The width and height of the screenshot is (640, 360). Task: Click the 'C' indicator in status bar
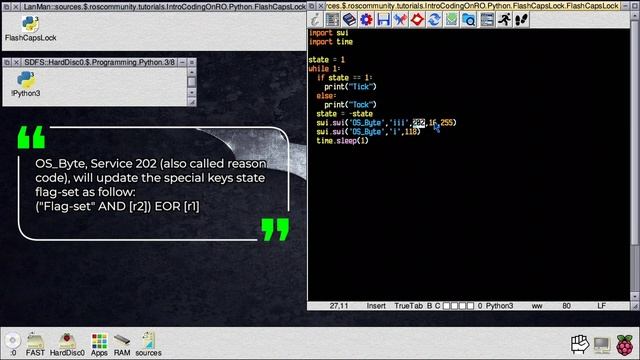(x=438, y=306)
